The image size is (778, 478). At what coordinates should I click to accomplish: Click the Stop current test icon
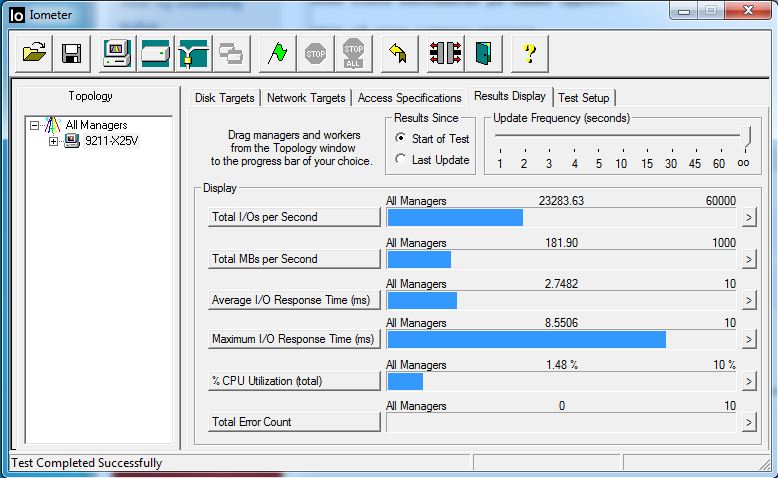point(316,53)
